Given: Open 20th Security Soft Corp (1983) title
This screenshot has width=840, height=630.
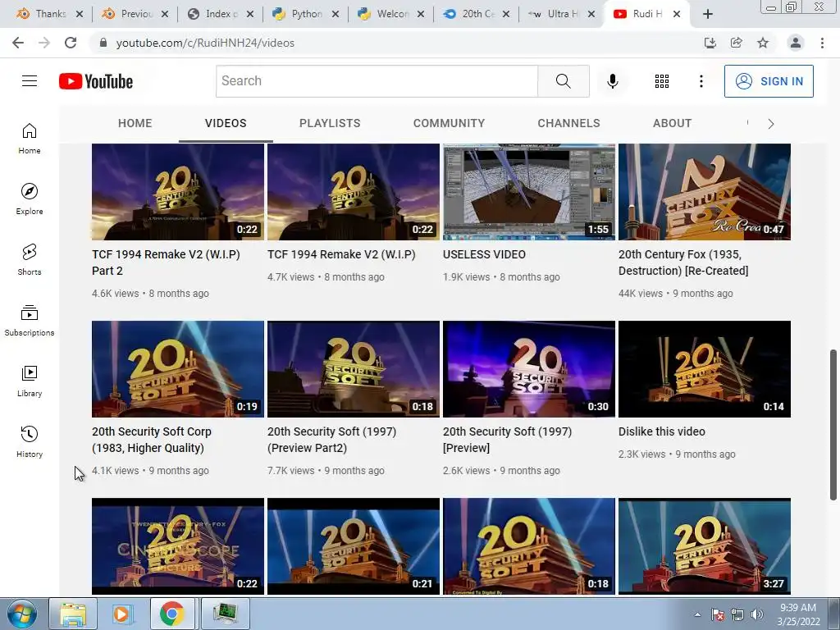Looking at the screenshot, I should click(x=152, y=440).
